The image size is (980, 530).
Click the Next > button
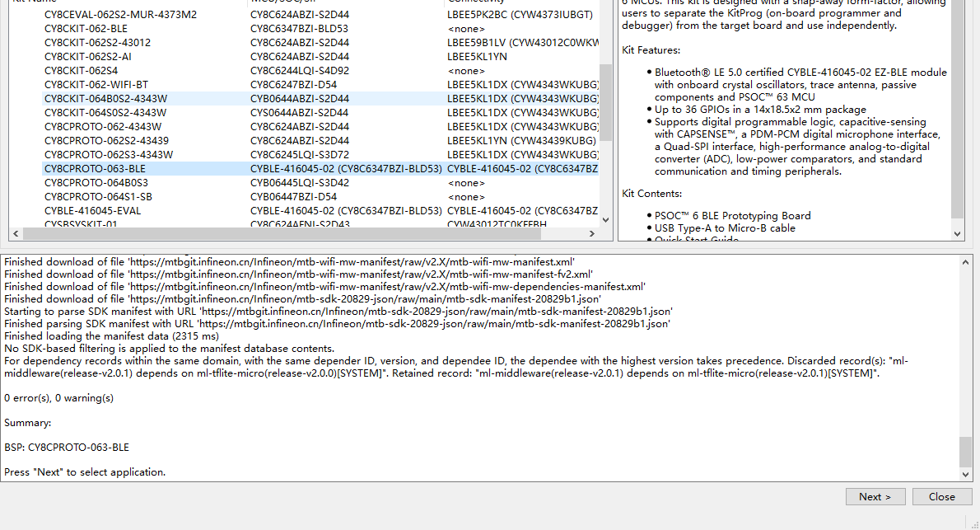click(x=875, y=496)
